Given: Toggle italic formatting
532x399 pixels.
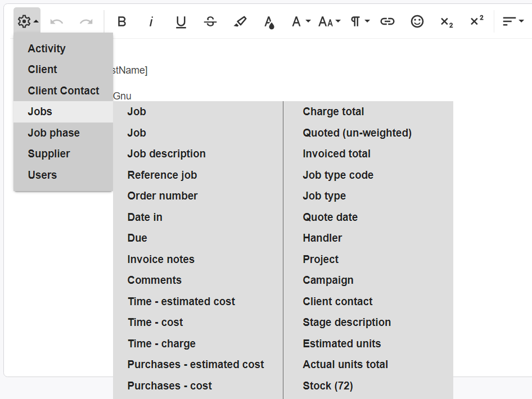Looking at the screenshot, I should 151,21.
